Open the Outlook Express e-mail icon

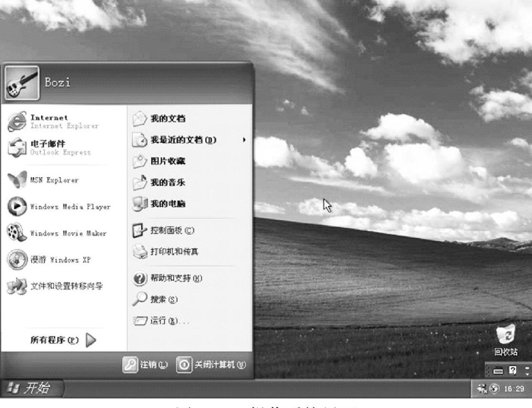point(17,147)
